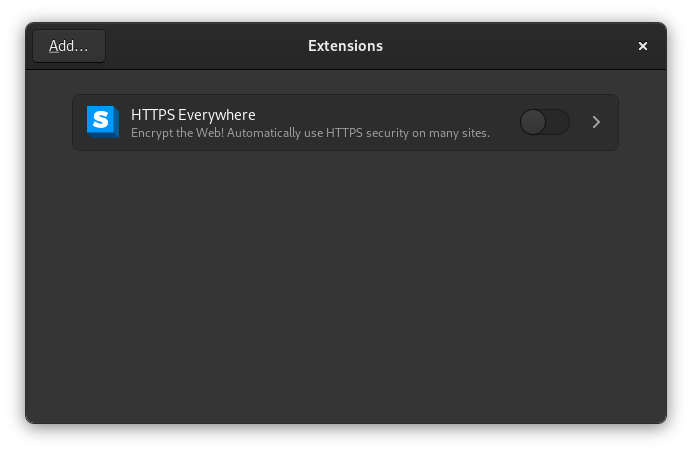Select the HTTPS Everywhere name label

pos(193,115)
